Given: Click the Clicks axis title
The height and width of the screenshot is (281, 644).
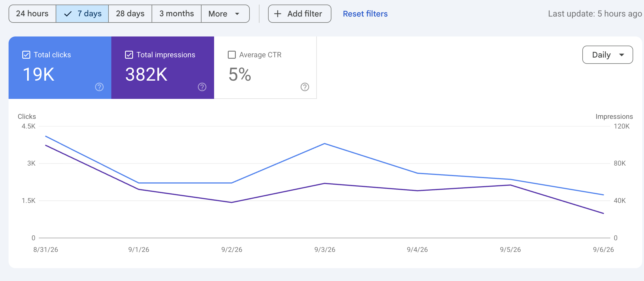Looking at the screenshot, I should (x=27, y=117).
